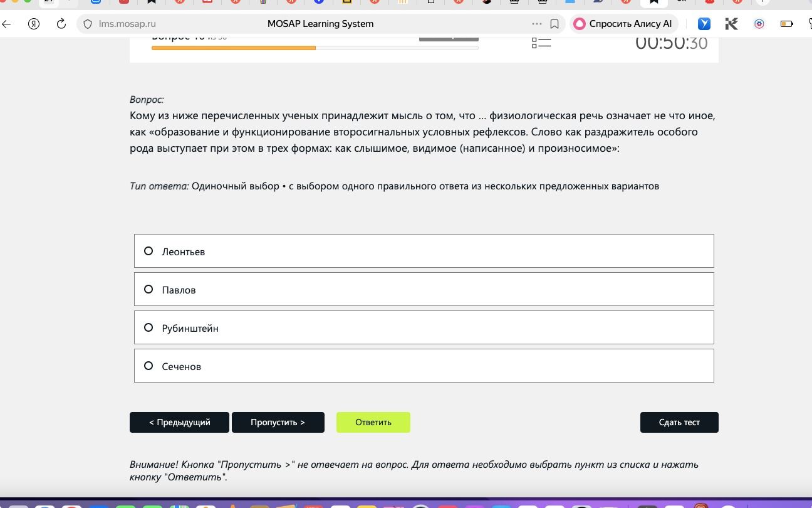
Task: Submit the answer with Ответить
Action: coord(373,422)
